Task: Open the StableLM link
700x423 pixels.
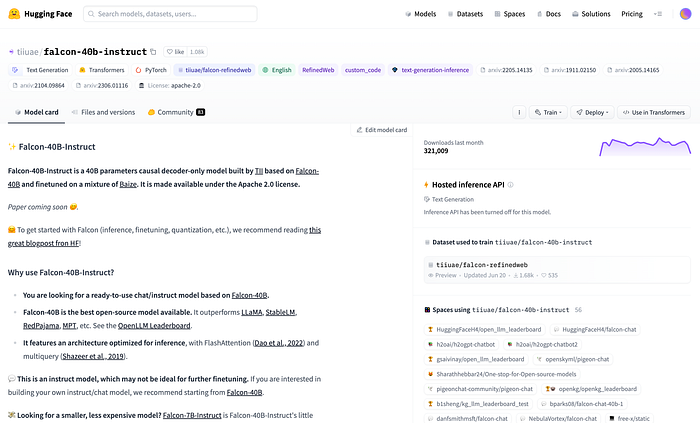Action: pyautogui.click(x=280, y=312)
